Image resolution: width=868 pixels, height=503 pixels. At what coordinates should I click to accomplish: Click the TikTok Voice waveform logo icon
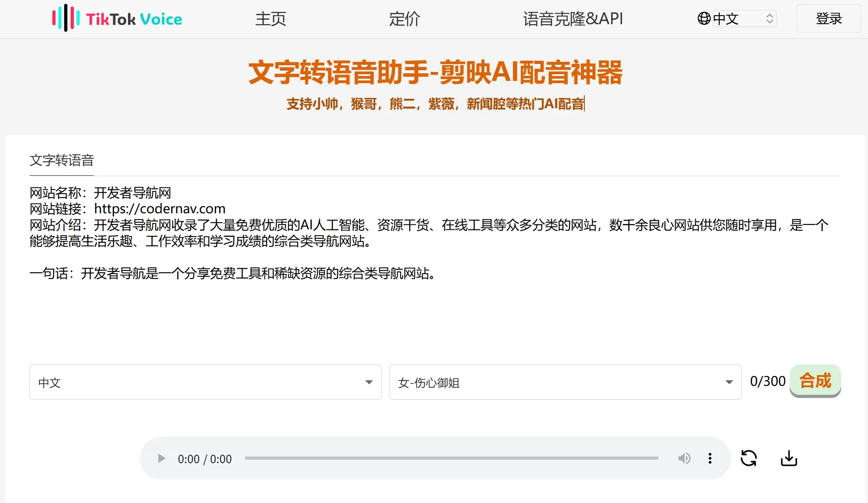[x=66, y=18]
